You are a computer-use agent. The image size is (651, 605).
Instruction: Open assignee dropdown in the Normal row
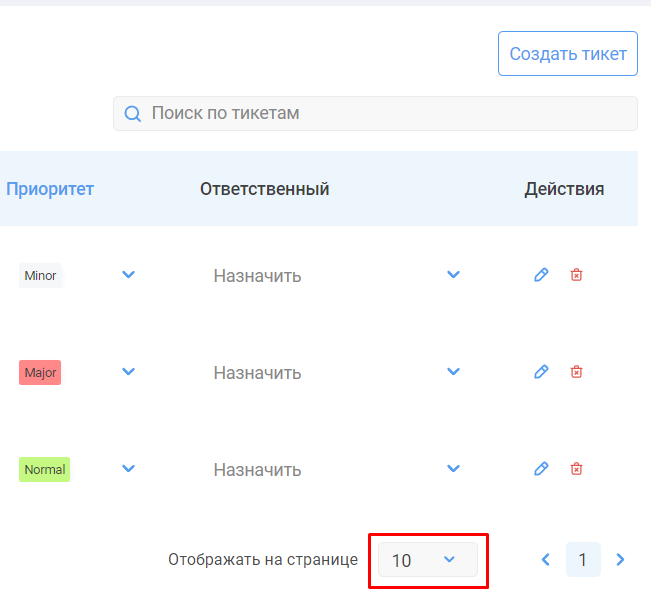[x=453, y=468]
